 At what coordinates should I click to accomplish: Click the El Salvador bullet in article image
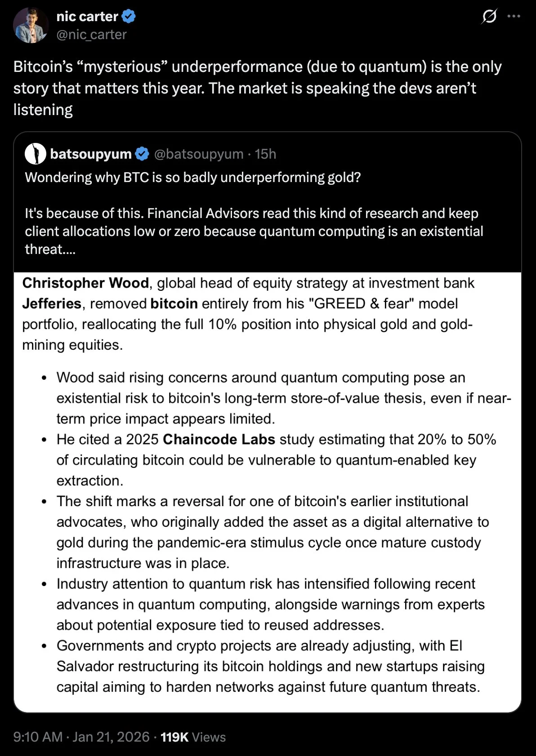tap(270, 666)
